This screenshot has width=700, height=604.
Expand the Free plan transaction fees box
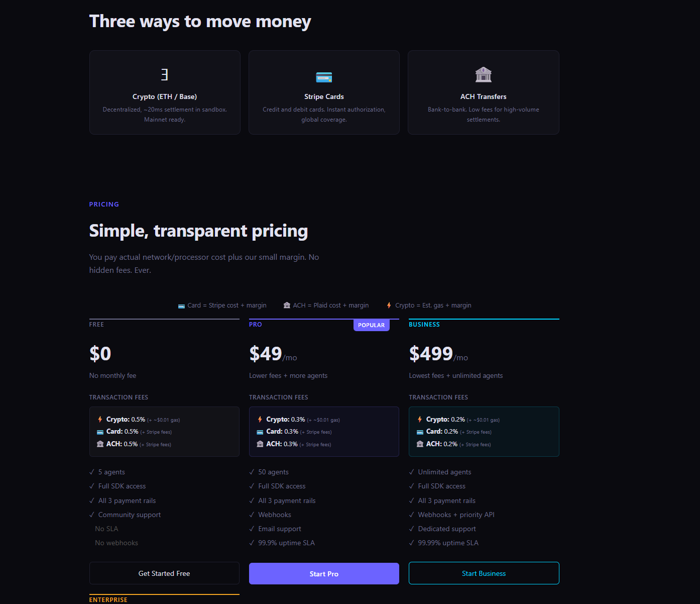(164, 432)
